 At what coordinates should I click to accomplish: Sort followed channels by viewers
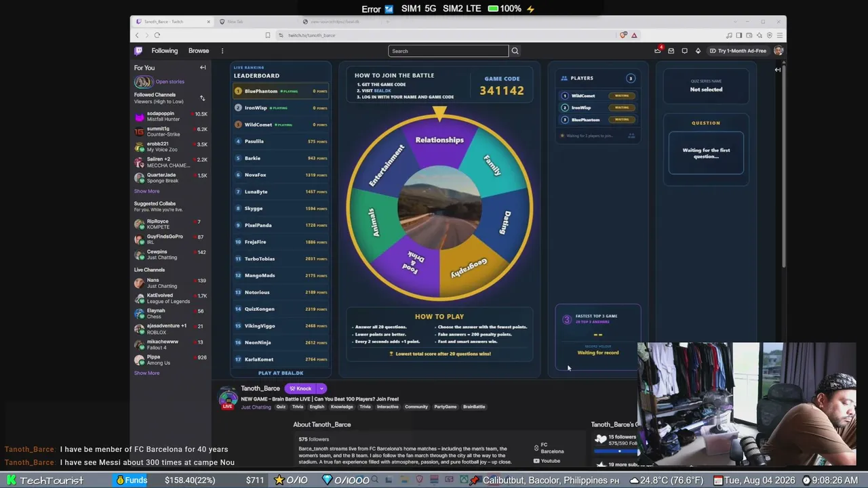tap(202, 98)
